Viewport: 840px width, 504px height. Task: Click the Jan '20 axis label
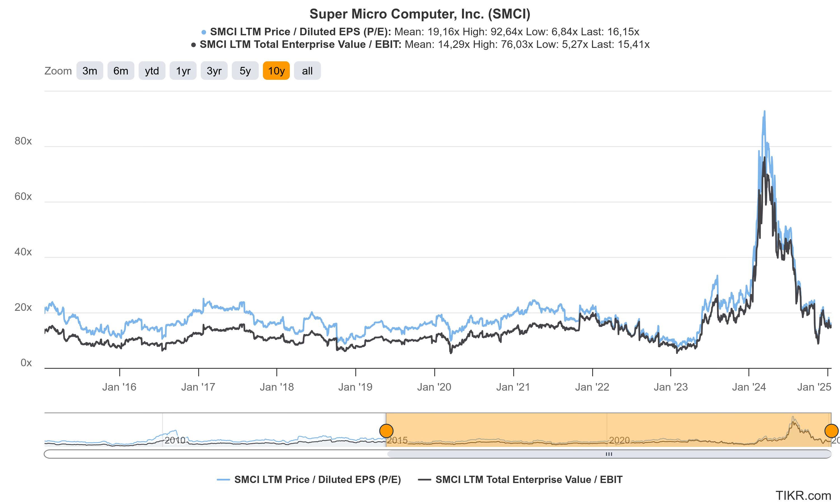click(x=434, y=387)
